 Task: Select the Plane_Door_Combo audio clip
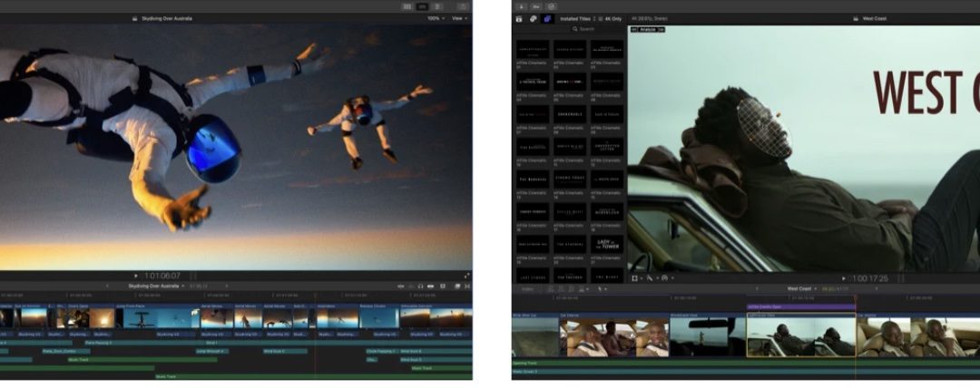click(x=65, y=351)
